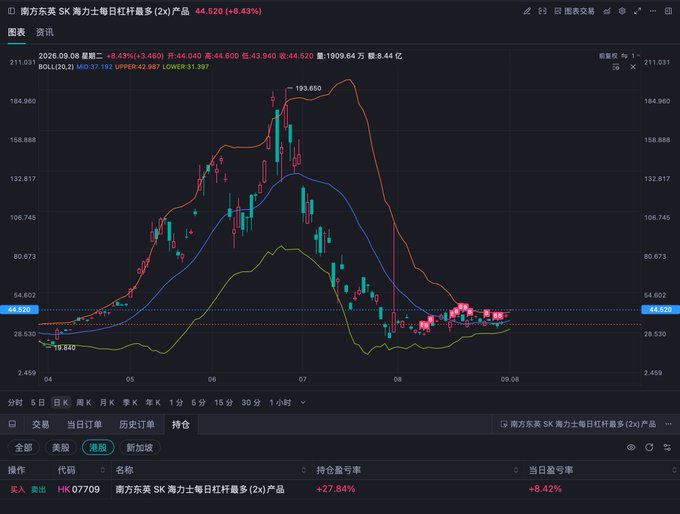680x514 pixels.
Task: Expand chart to fullscreen with arrows icon
Action: (638, 11)
